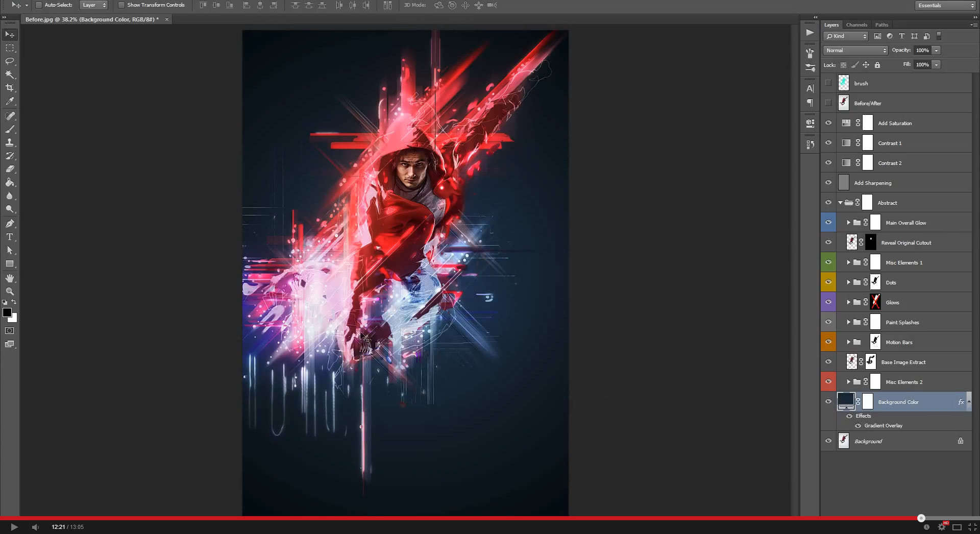
Task: Switch to the Channels tab
Action: [x=856, y=25]
